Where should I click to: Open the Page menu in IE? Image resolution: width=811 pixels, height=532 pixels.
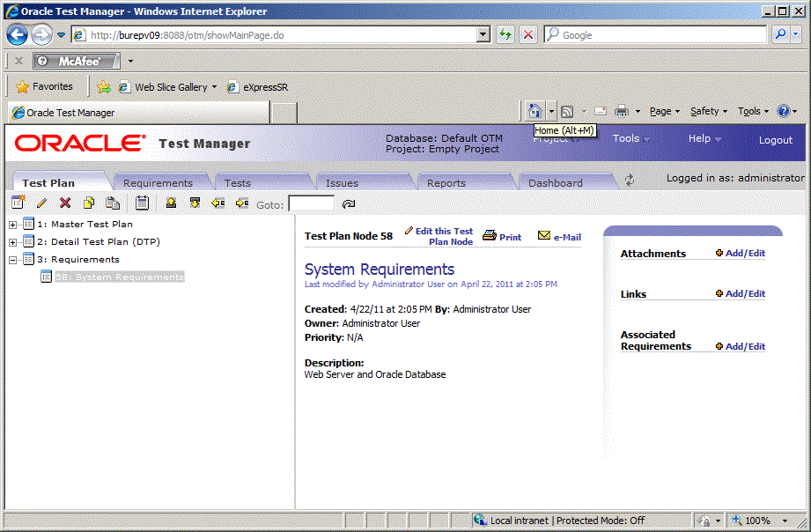[665, 111]
